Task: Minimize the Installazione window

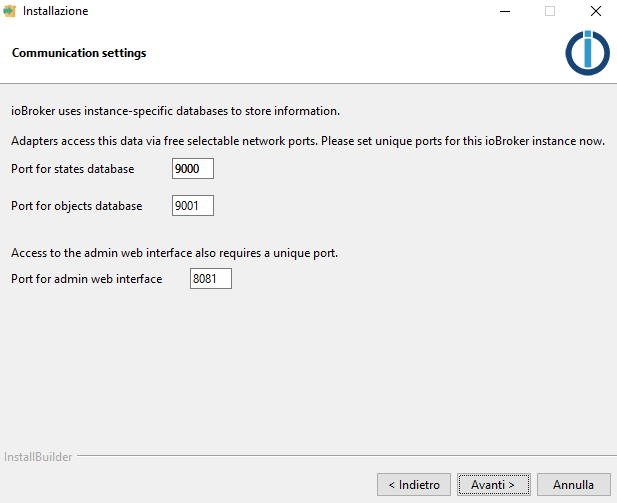Action: click(505, 11)
